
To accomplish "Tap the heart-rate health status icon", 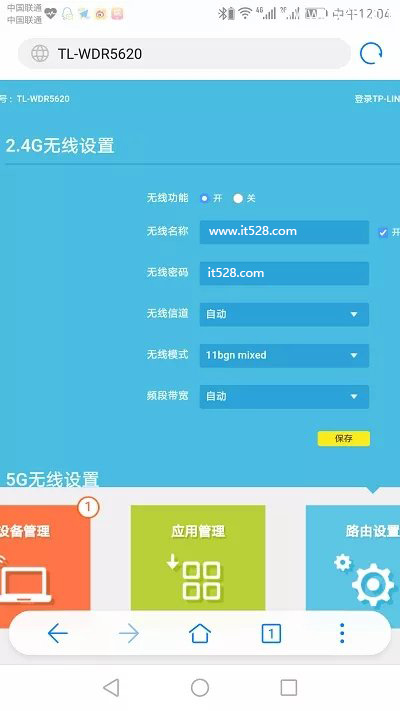I will coord(50,14).
